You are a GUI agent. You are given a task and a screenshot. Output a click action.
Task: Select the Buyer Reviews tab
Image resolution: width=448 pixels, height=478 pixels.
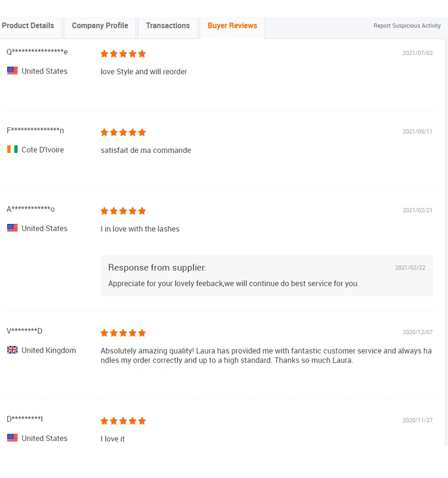232,26
